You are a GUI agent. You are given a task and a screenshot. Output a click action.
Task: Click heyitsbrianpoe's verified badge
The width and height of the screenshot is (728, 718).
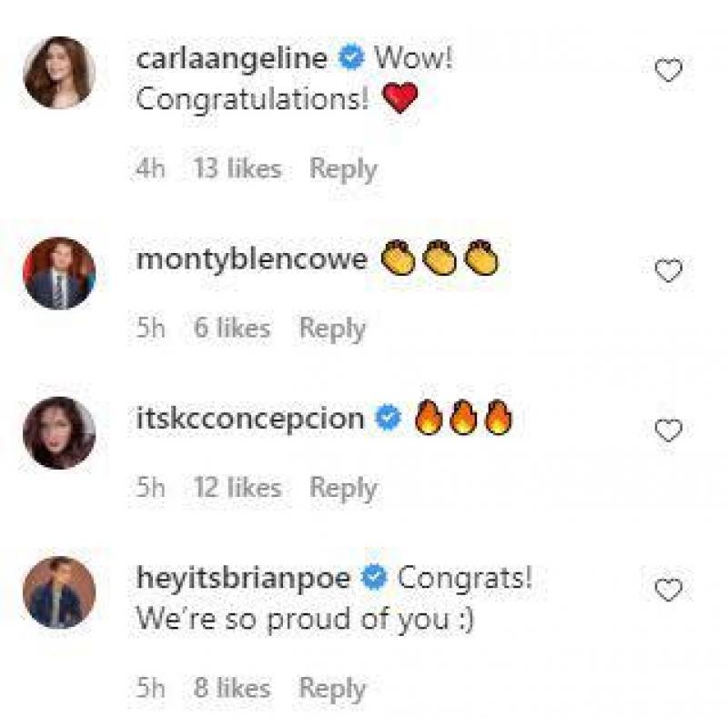[x=374, y=577]
